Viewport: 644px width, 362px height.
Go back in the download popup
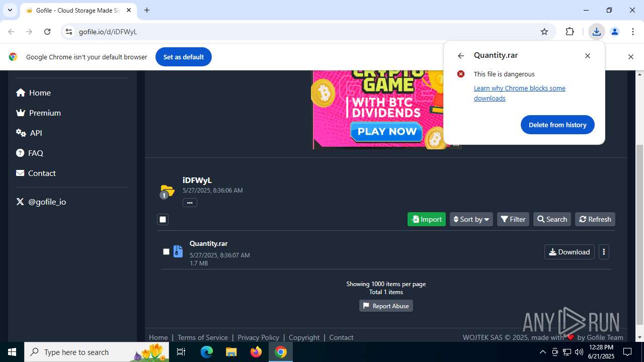(x=460, y=56)
